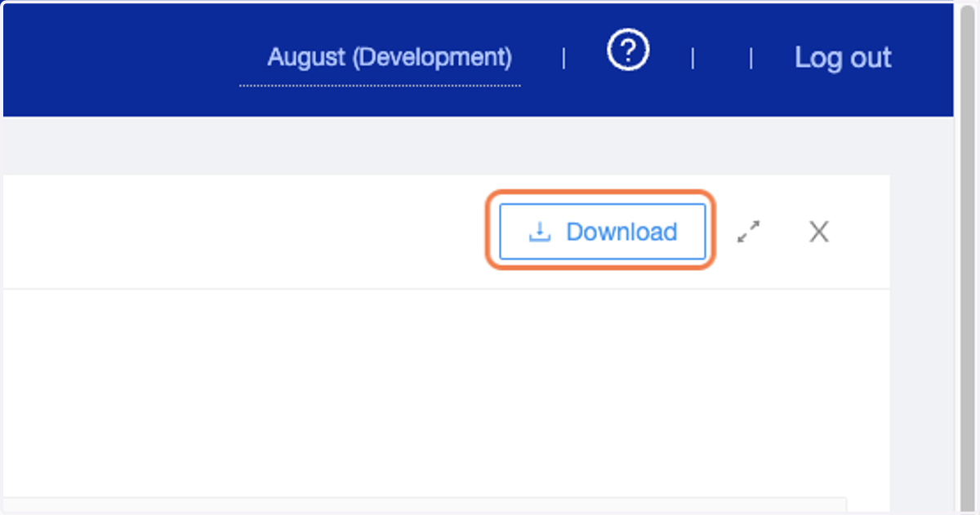
Task: Click the page vertical scrollbar
Action: (x=968, y=257)
